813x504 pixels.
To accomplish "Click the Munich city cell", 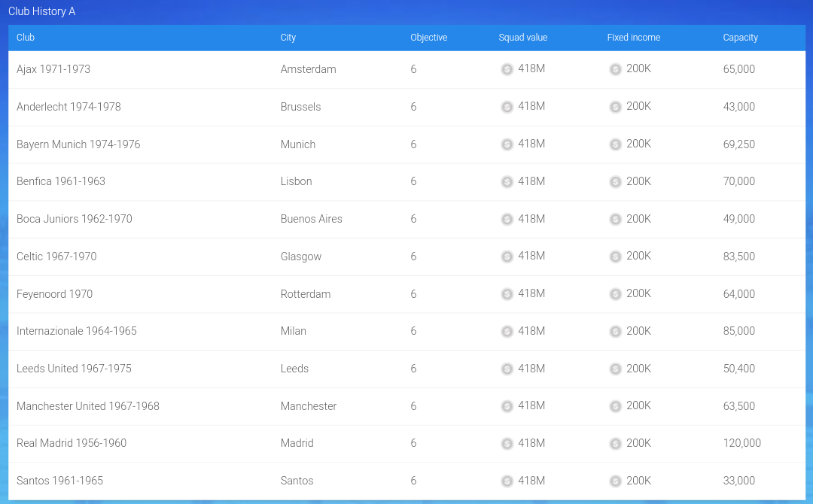I will [x=298, y=144].
